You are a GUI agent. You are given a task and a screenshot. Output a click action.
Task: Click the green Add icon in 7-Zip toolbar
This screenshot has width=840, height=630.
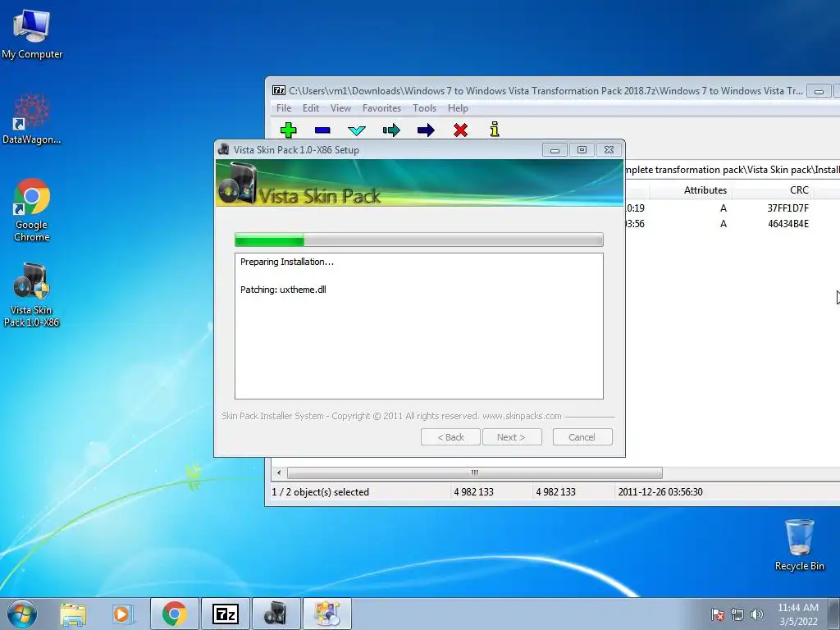(288, 130)
